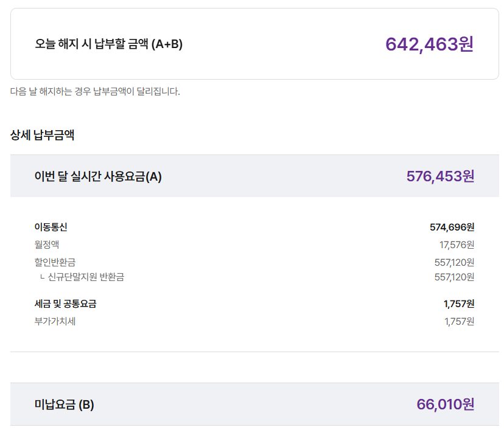Click the 1,757원 value next to 부가가치세
Screen dimensions: 504x430
point(460,322)
